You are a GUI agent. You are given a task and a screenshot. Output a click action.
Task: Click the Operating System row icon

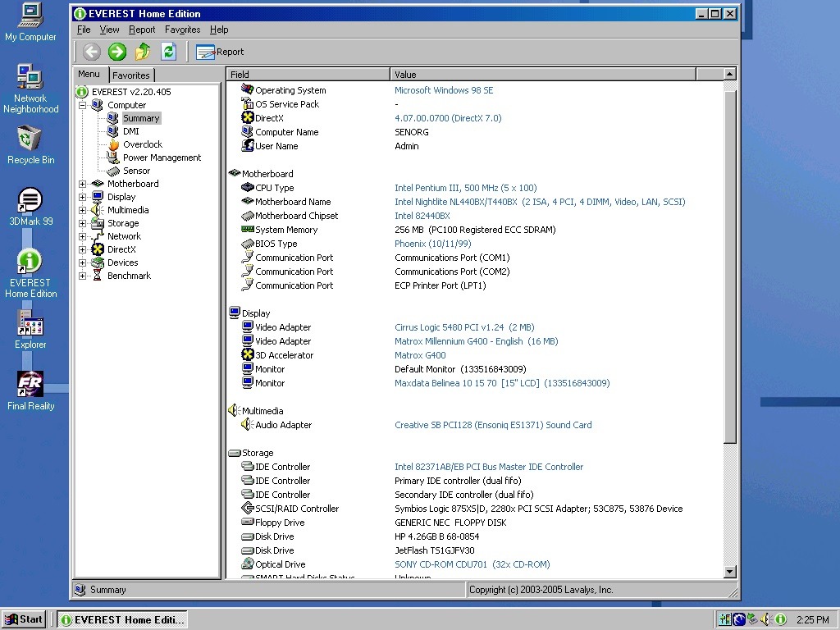(247, 89)
